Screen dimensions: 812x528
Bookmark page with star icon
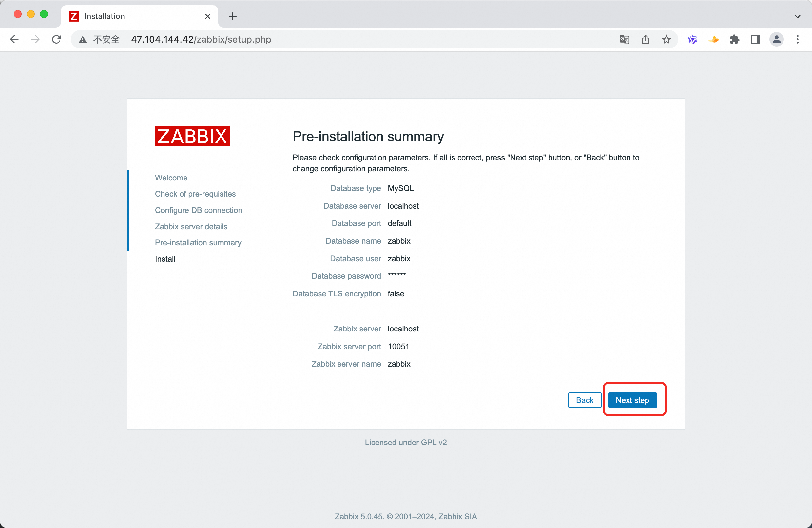click(666, 39)
